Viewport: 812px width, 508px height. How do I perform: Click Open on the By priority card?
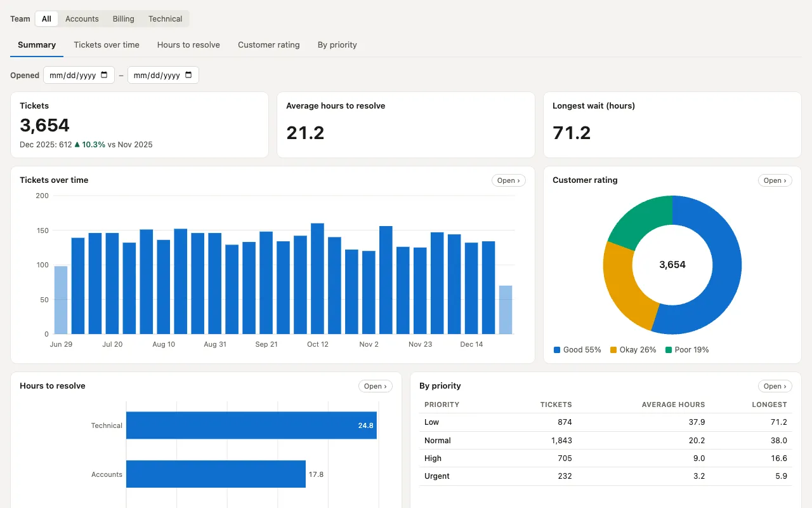coord(775,386)
